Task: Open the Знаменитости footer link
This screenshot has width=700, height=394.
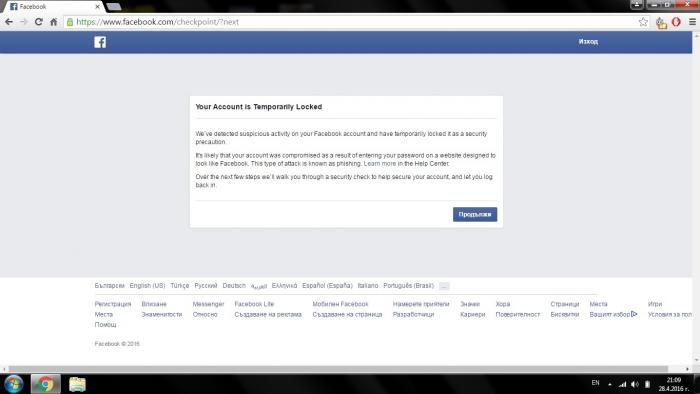Action: pyautogui.click(x=162, y=315)
